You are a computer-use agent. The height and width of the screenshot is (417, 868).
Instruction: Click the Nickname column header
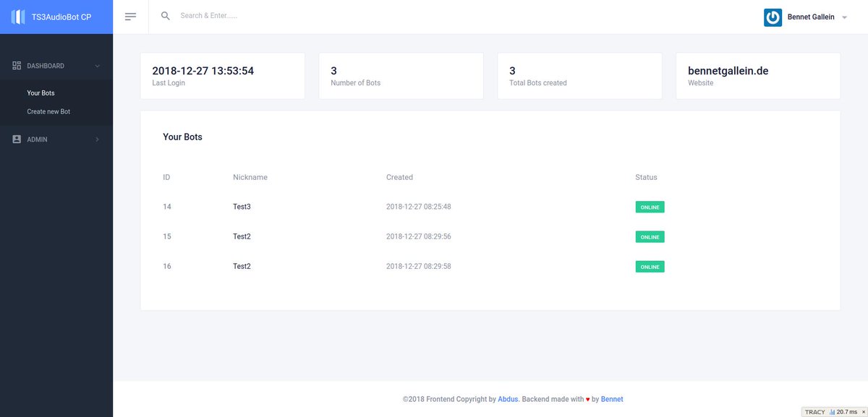250,177
